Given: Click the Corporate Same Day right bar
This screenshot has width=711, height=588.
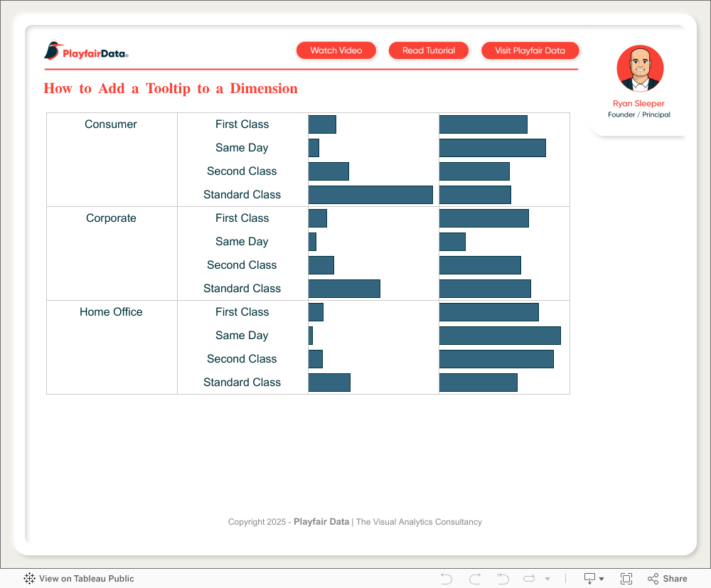Looking at the screenshot, I should [x=452, y=242].
